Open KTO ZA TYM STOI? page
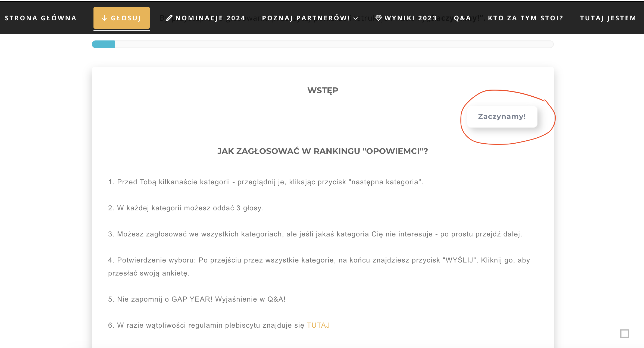Image resolution: width=644 pixels, height=348 pixels. 525,18
